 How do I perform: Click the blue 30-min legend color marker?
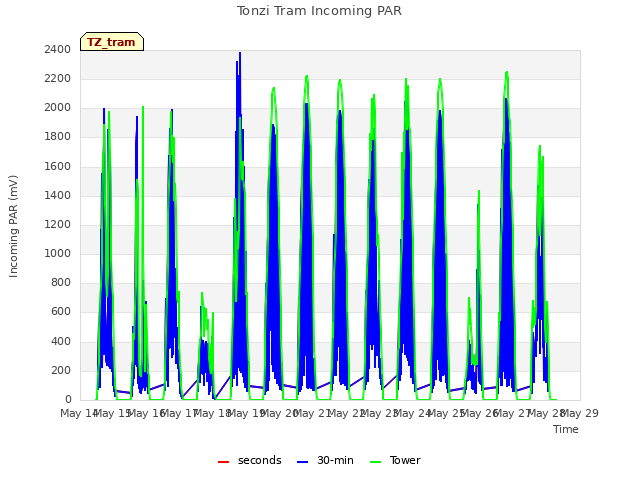tap(302, 462)
